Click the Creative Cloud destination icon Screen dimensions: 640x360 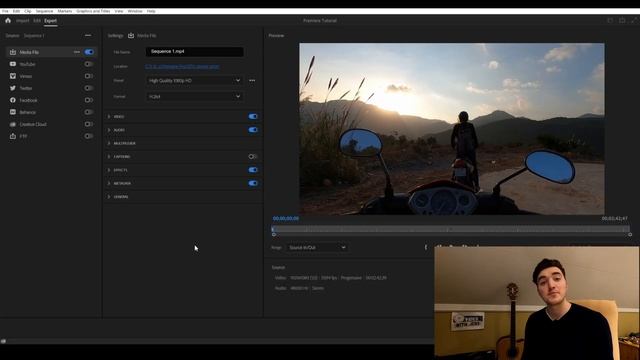(x=13, y=124)
